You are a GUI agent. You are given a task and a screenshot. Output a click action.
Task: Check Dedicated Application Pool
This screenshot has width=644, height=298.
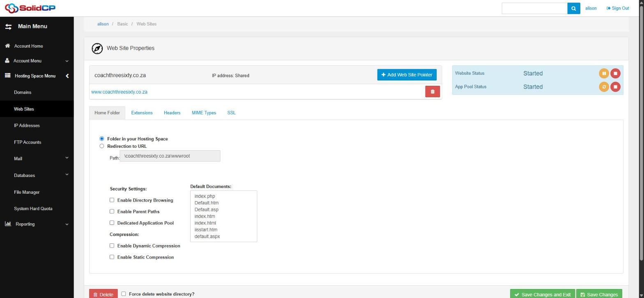(112, 223)
